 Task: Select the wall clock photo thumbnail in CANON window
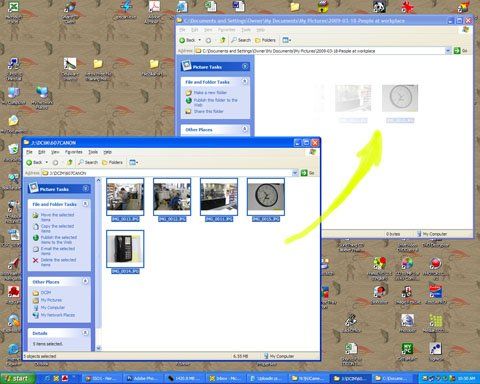[x=266, y=197]
